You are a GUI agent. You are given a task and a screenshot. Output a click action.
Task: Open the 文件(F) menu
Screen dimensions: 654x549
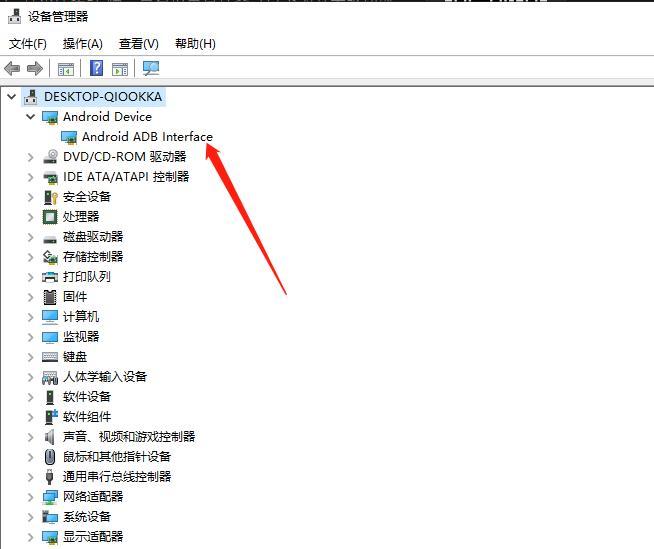pyautogui.click(x=28, y=44)
